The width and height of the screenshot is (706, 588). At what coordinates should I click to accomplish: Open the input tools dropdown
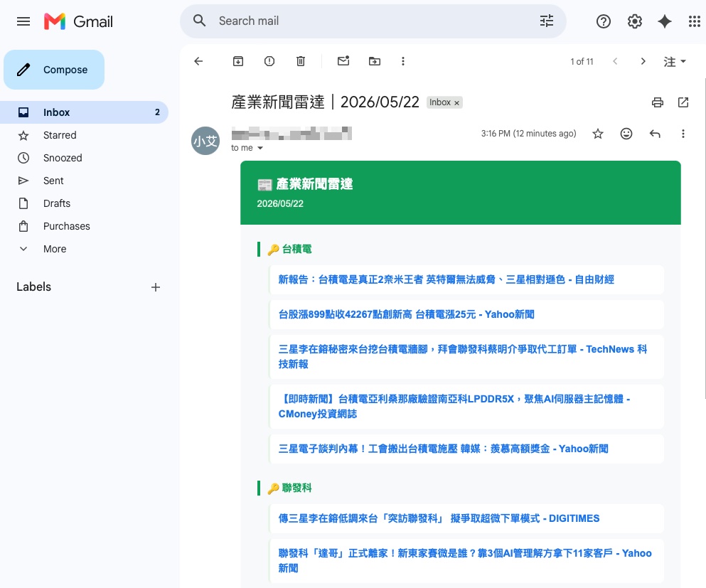(675, 61)
